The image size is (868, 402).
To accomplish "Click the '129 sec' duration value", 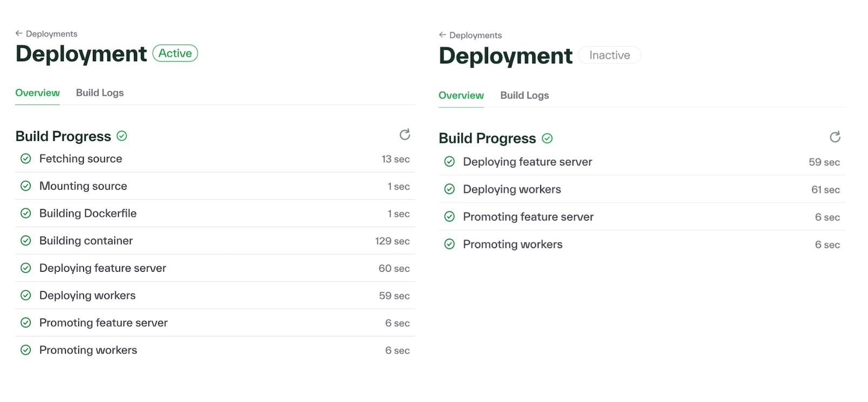I will [392, 241].
